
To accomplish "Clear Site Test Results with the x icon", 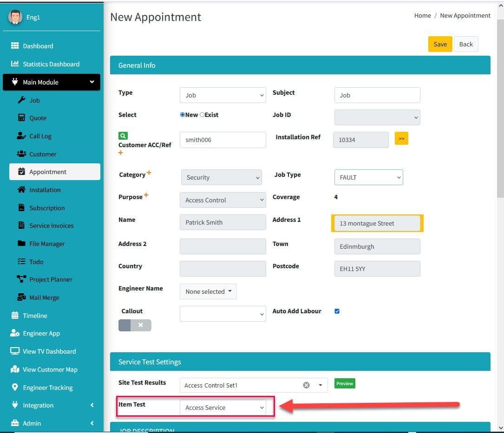I will [x=306, y=385].
